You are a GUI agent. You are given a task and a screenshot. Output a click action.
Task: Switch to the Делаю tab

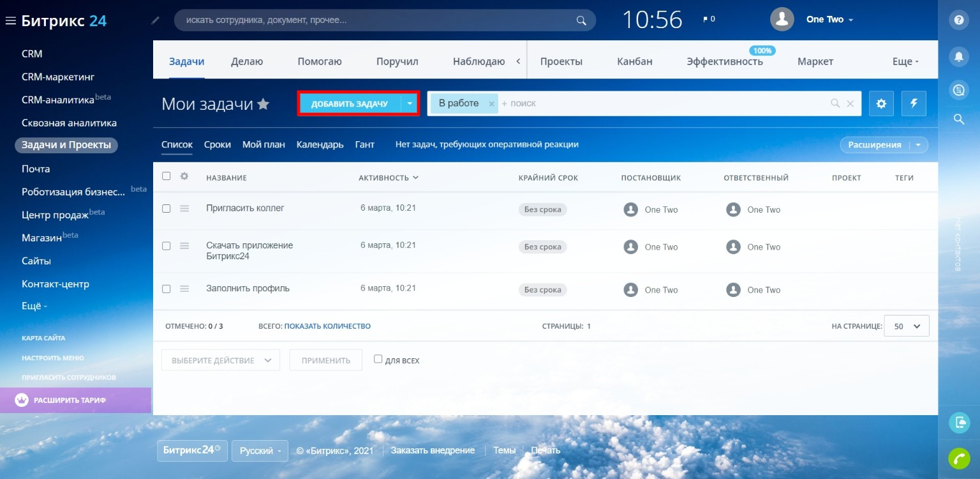tap(247, 61)
